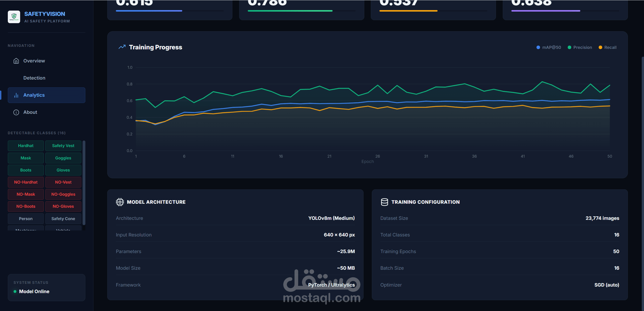Click the NO-Boots class tag
Screen dimensions: 644x311
coord(26,206)
